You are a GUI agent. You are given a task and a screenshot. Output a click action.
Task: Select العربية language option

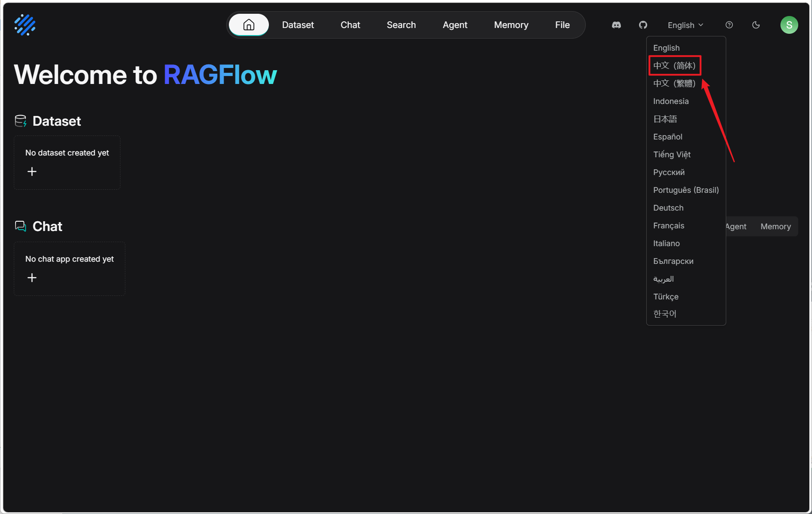point(686,279)
